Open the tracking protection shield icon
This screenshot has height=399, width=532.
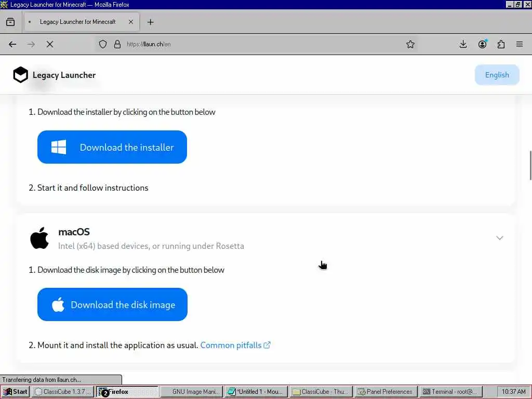click(x=103, y=45)
